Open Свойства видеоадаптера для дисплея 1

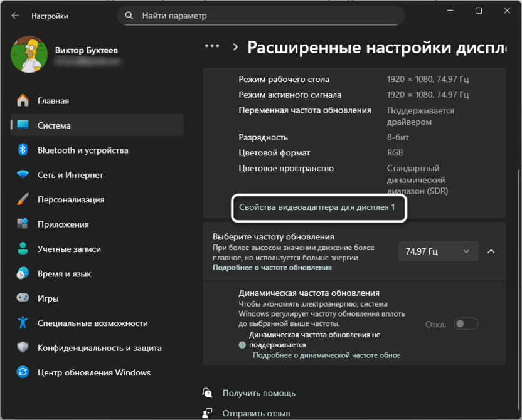click(x=316, y=207)
